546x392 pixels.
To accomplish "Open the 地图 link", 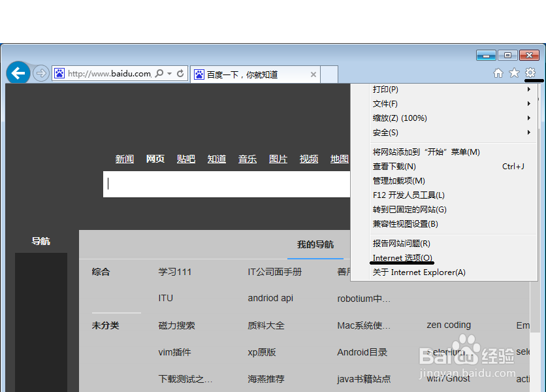I will (x=340, y=159).
